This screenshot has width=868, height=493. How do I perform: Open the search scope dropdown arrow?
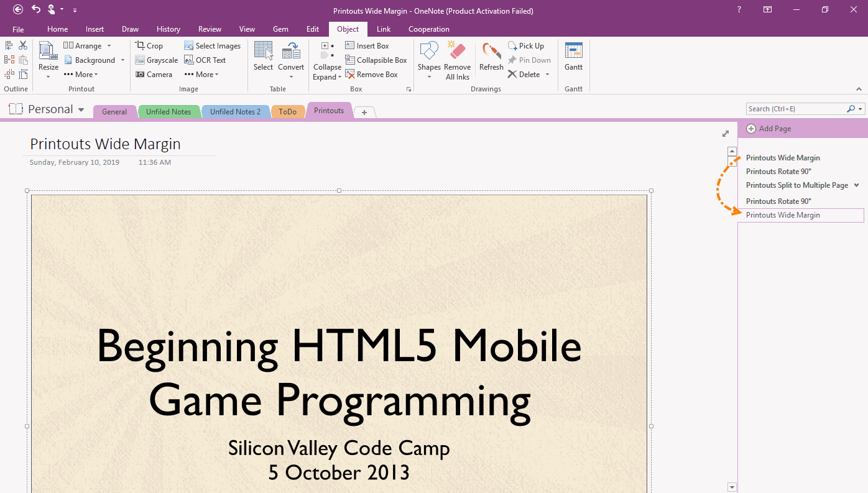(x=861, y=109)
